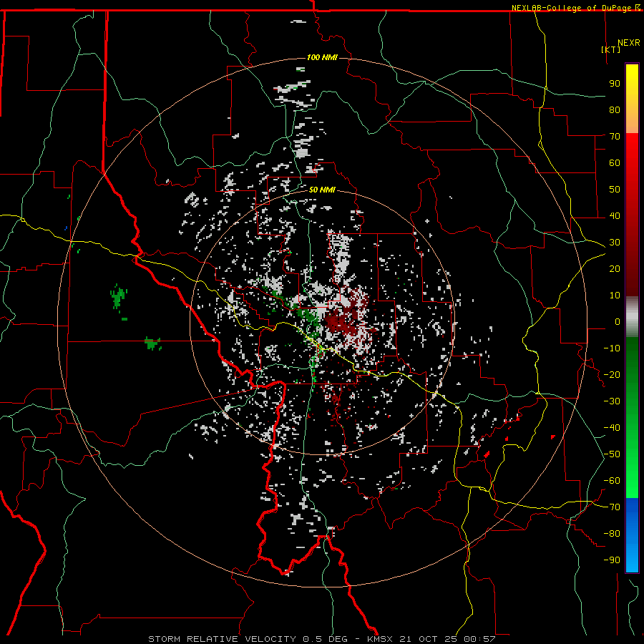Select the positive 80 knot scale label
The height and width of the screenshot is (644, 644).
coord(615,109)
